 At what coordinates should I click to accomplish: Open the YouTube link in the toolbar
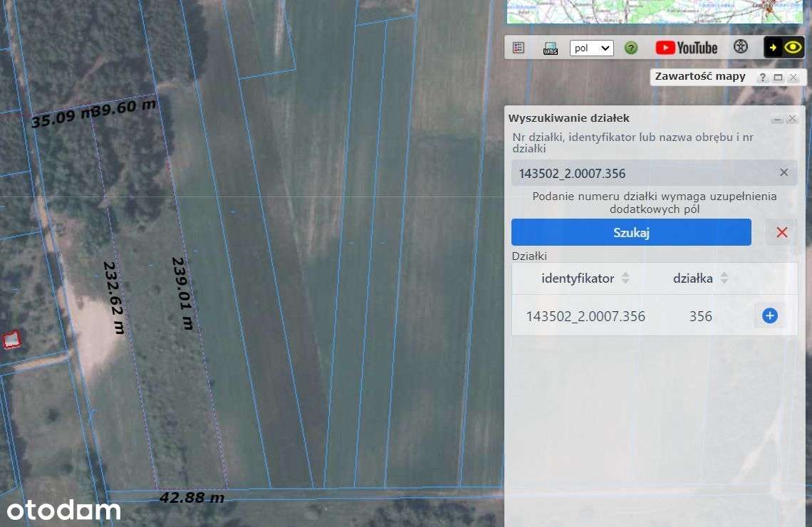pyautogui.click(x=686, y=48)
